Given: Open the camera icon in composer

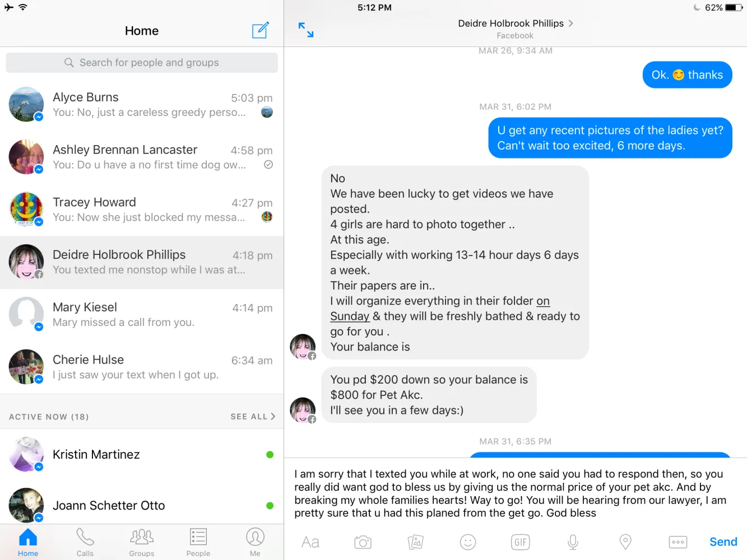Looking at the screenshot, I should pyautogui.click(x=363, y=542).
